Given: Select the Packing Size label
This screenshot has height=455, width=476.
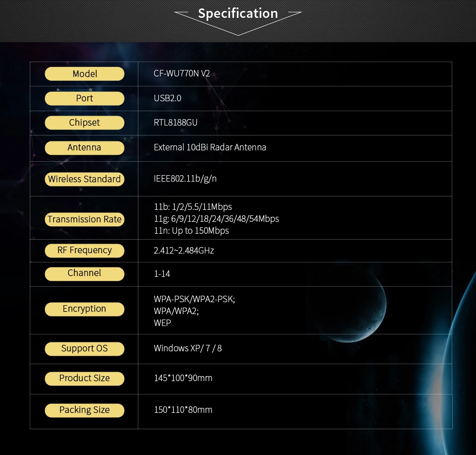Looking at the screenshot, I should (84, 410).
